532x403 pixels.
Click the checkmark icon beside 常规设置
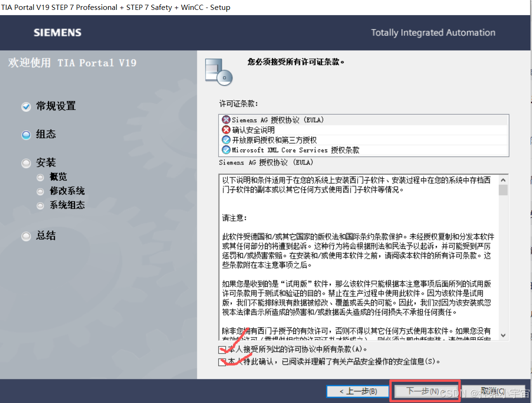pos(26,107)
